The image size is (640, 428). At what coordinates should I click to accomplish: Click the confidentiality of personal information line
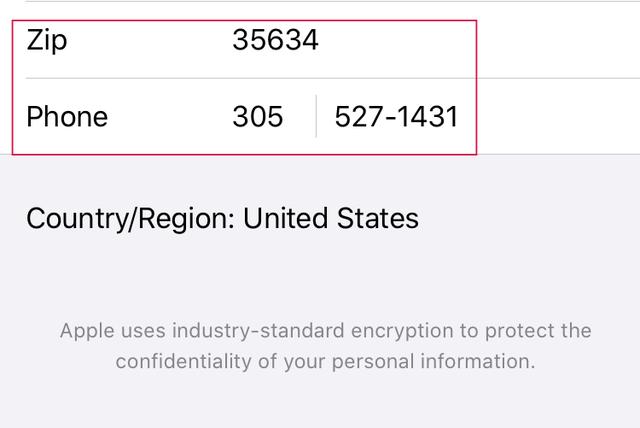point(325,361)
